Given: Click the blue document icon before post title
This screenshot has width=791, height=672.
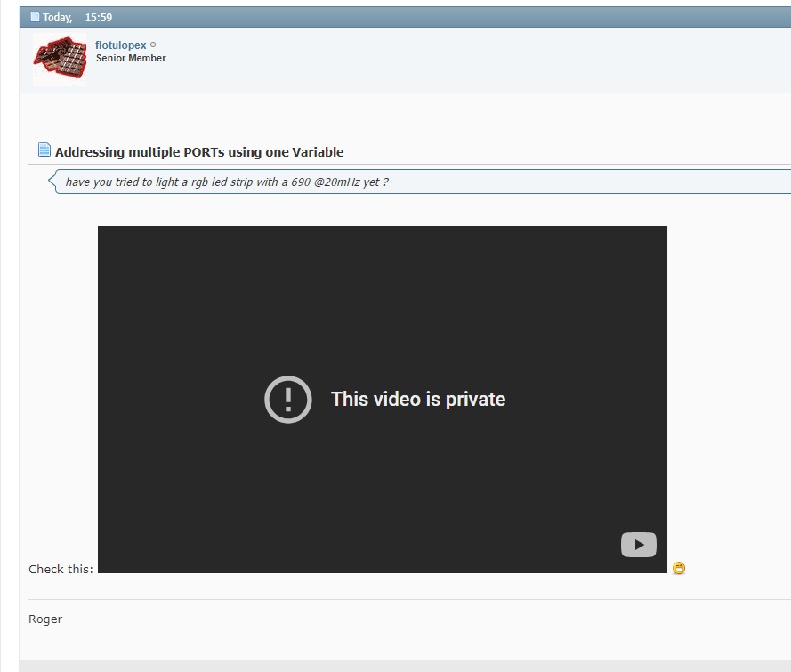Looking at the screenshot, I should tap(44, 150).
